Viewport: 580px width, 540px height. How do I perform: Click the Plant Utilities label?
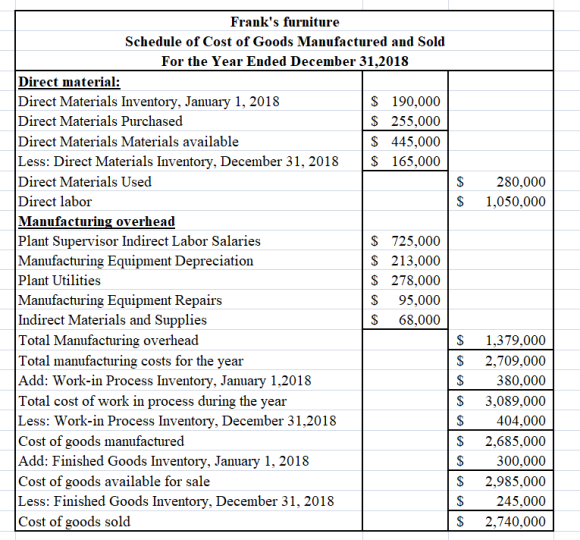(x=60, y=281)
